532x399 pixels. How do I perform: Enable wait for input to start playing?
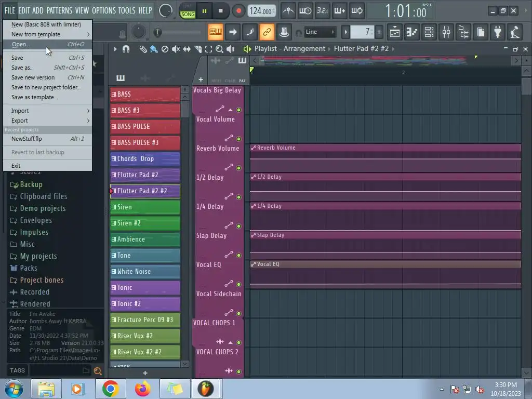305,11
